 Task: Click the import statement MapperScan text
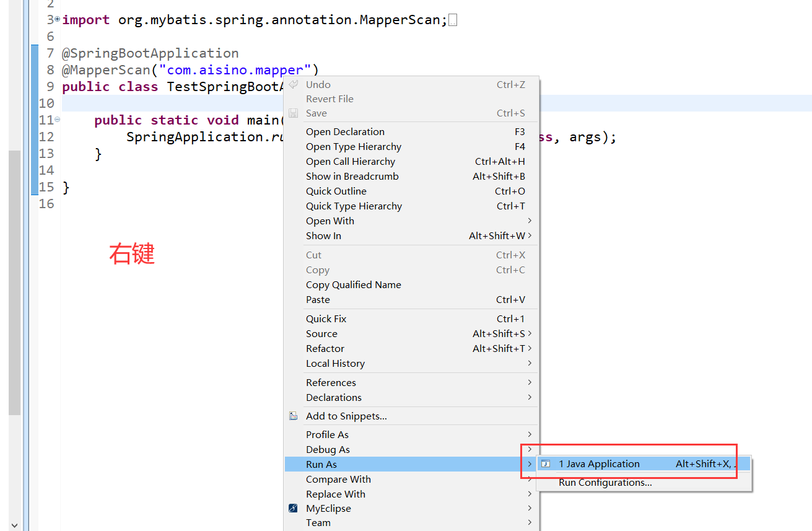[400, 20]
